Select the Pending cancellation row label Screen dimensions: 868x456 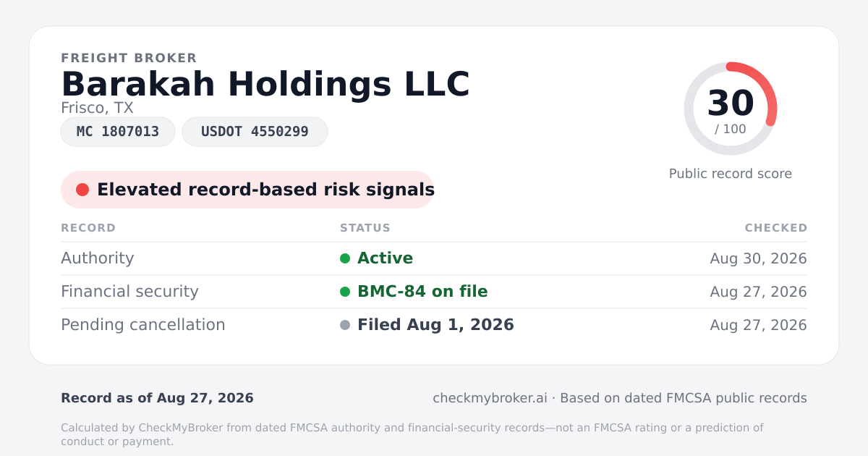pyautogui.click(x=143, y=325)
